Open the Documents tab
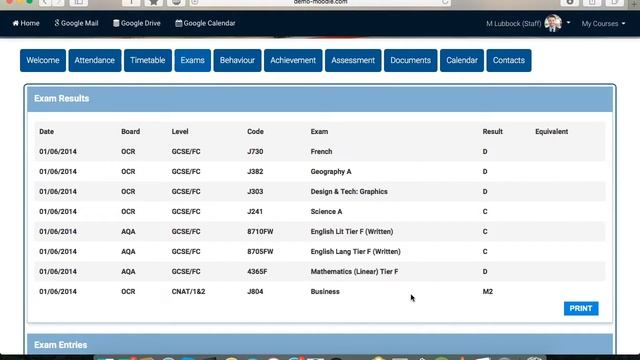Image resolution: width=640 pixels, height=360 pixels. [411, 60]
